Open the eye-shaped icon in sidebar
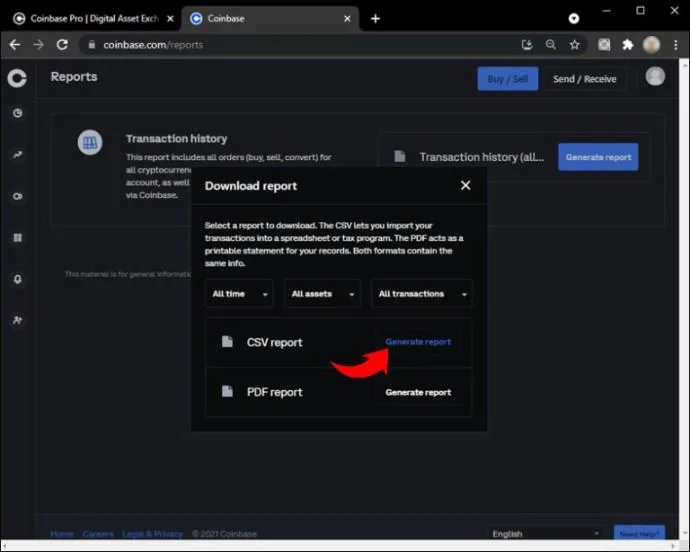Screen dimensions: 690x552 pyautogui.click(x=18, y=196)
